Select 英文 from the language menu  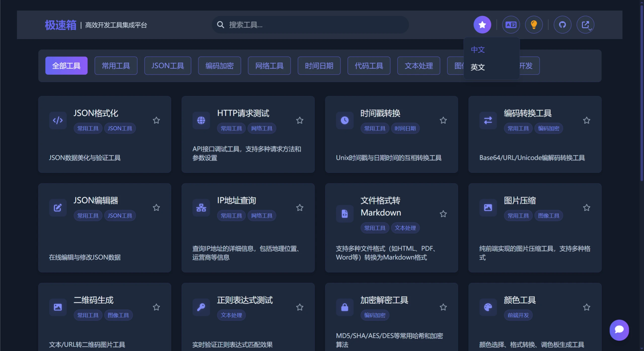click(x=477, y=67)
